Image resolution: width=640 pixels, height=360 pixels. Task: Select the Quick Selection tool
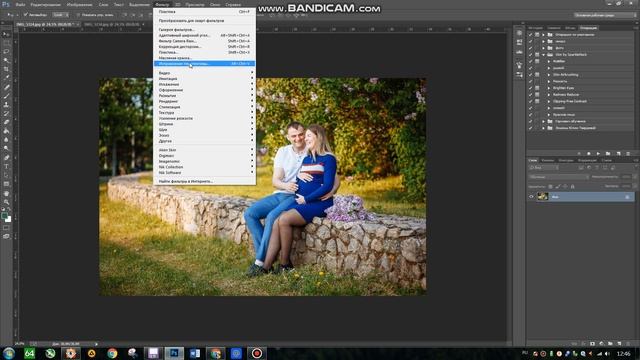6,60
